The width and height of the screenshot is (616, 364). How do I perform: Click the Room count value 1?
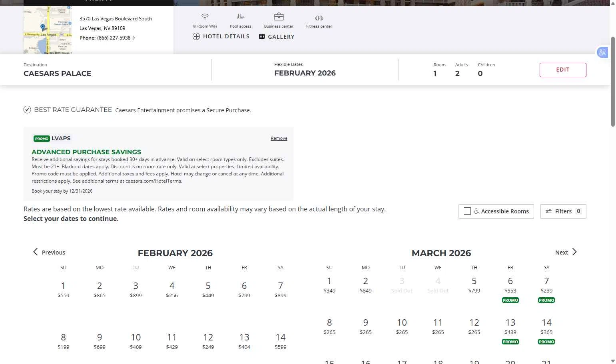435,74
